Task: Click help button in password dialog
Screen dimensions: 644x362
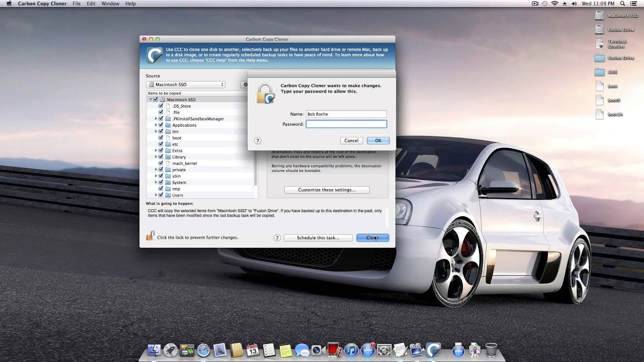Action: (257, 141)
